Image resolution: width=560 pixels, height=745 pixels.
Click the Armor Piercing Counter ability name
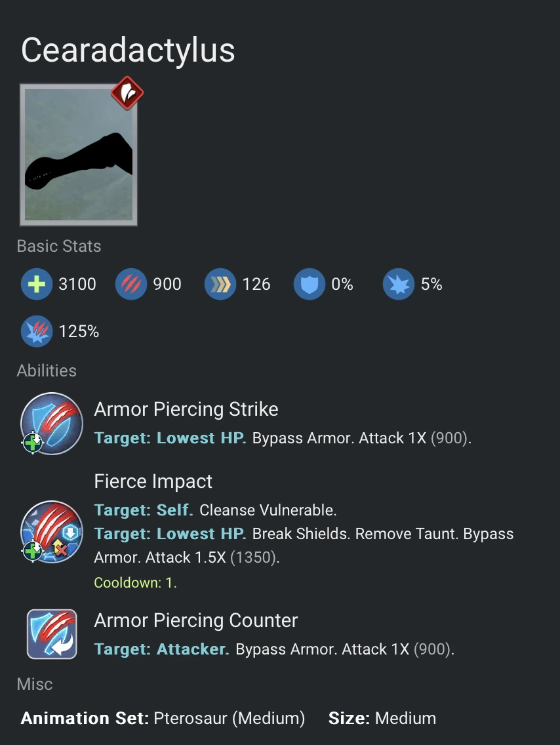click(x=196, y=620)
